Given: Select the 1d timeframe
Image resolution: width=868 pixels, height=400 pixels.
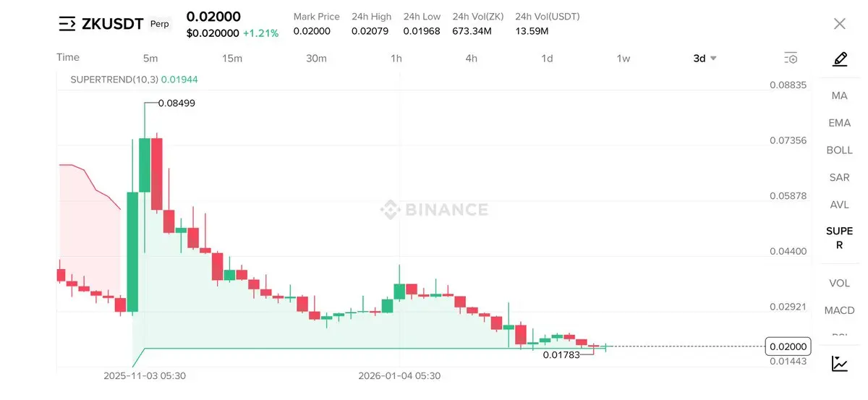Looking at the screenshot, I should [548, 59].
